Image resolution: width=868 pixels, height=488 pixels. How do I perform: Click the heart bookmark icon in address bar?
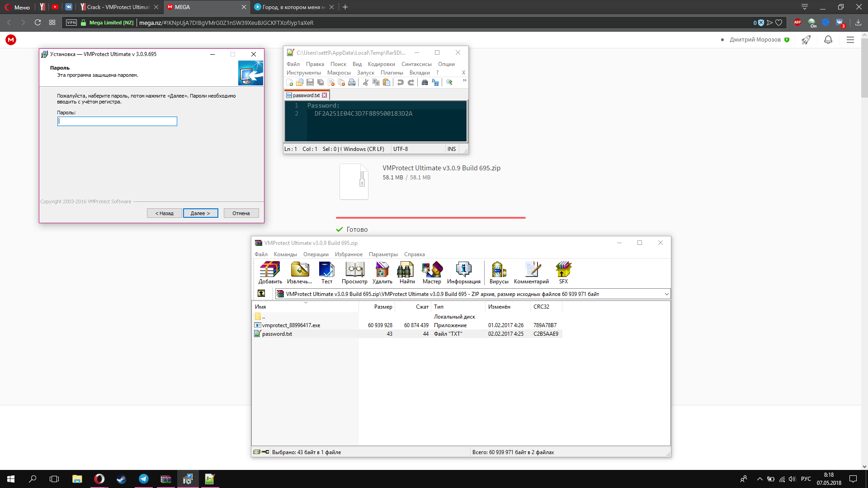778,23
